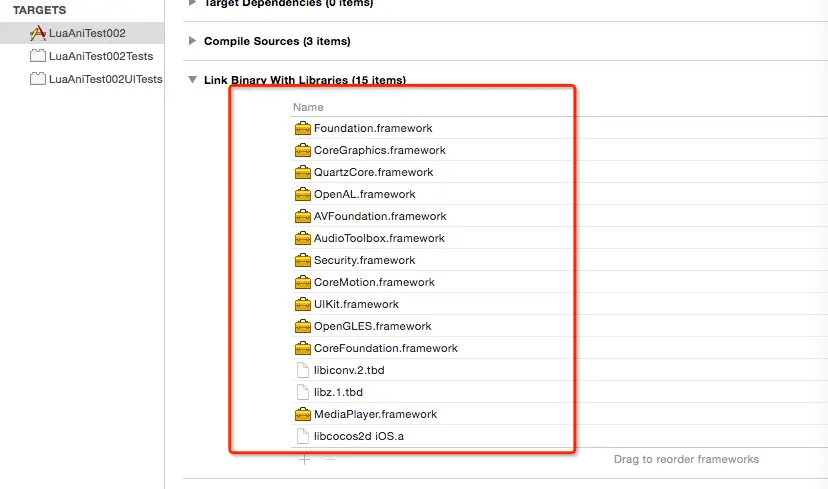
Task: Click the CoreMotion.framework toolbox icon
Action: [x=303, y=283]
